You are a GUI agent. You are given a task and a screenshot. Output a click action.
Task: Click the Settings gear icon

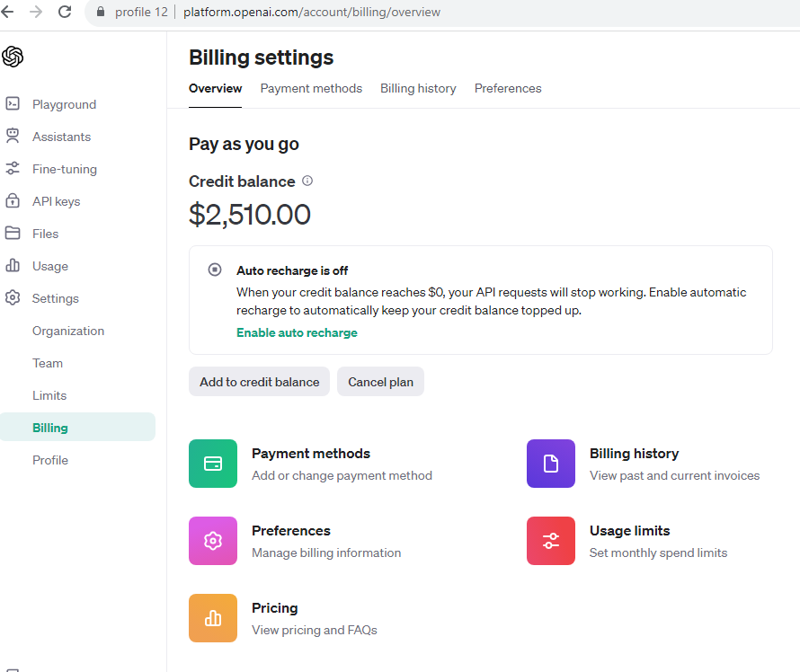(x=13, y=297)
